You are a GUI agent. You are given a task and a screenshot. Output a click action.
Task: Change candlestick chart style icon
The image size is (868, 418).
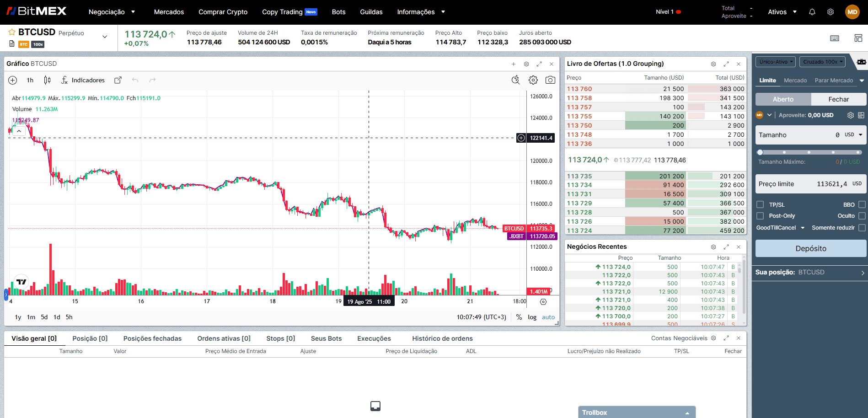(x=47, y=80)
